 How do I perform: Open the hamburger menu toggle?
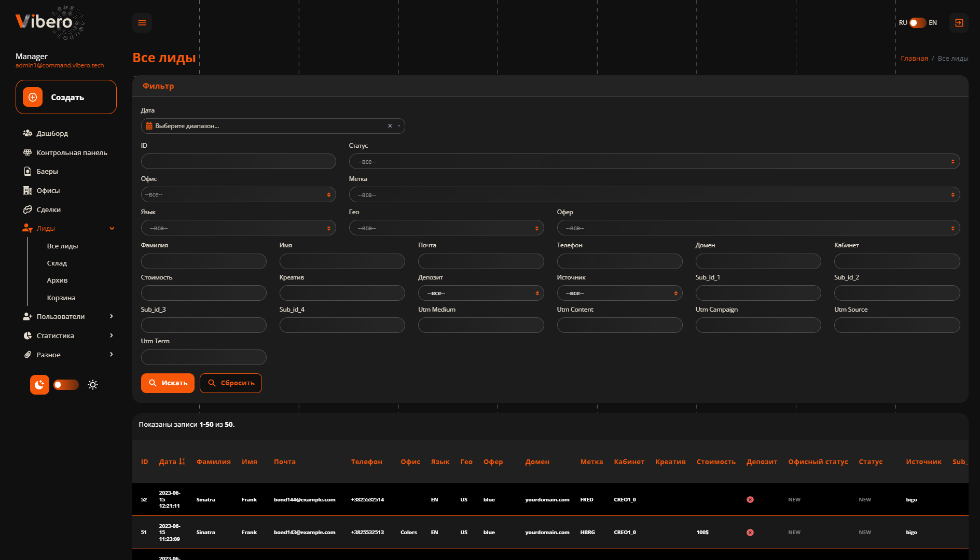point(142,23)
